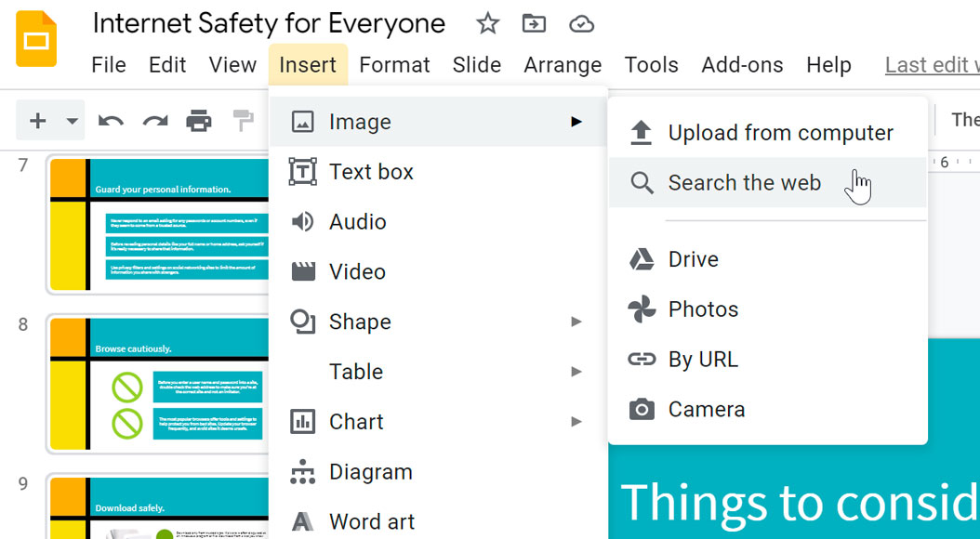Open Google Drive image picker icon
Image resolution: width=980 pixels, height=539 pixels.
(x=641, y=258)
